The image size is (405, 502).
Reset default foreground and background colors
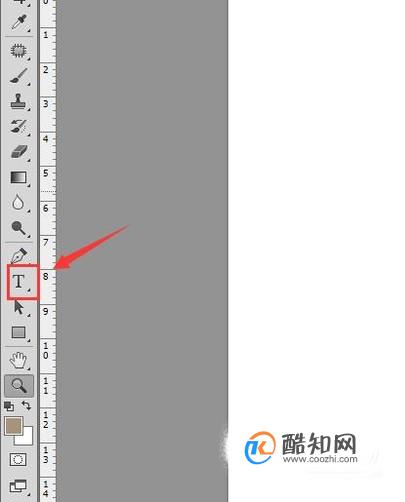(x=9, y=406)
